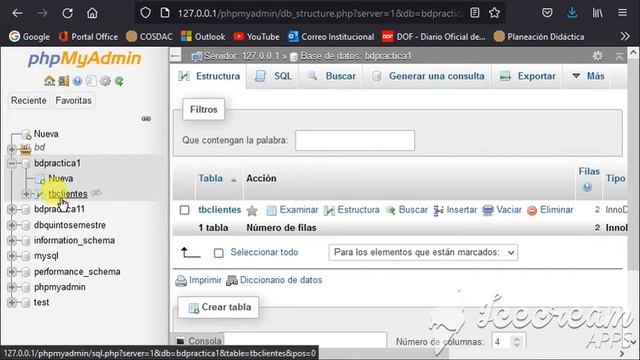Sort by the Tabla column header
The image size is (640, 360).
click(211, 178)
